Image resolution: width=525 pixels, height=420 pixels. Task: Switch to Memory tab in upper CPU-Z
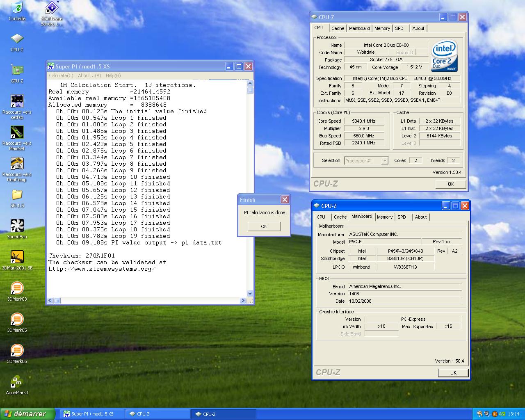(x=382, y=28)
